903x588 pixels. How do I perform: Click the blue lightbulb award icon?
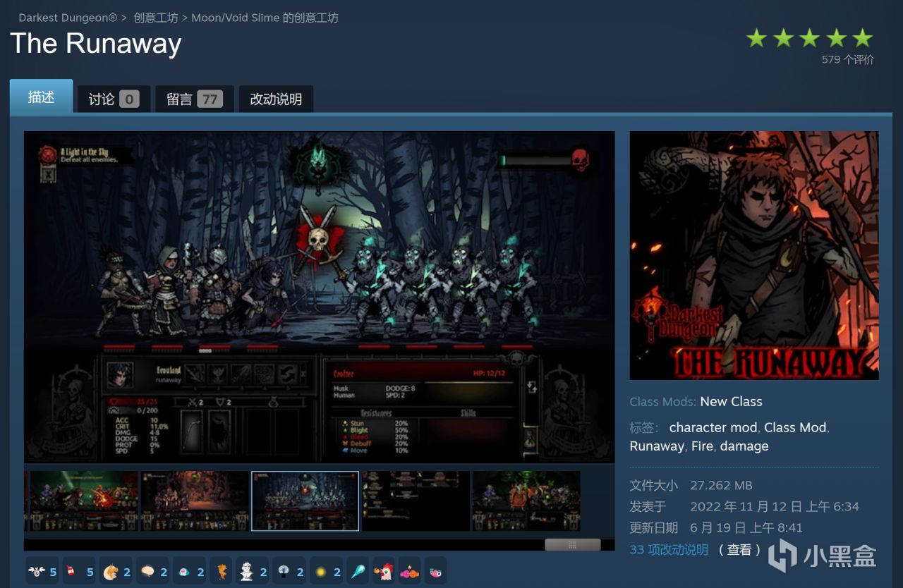pyautogui.click(x=283, y=572)
